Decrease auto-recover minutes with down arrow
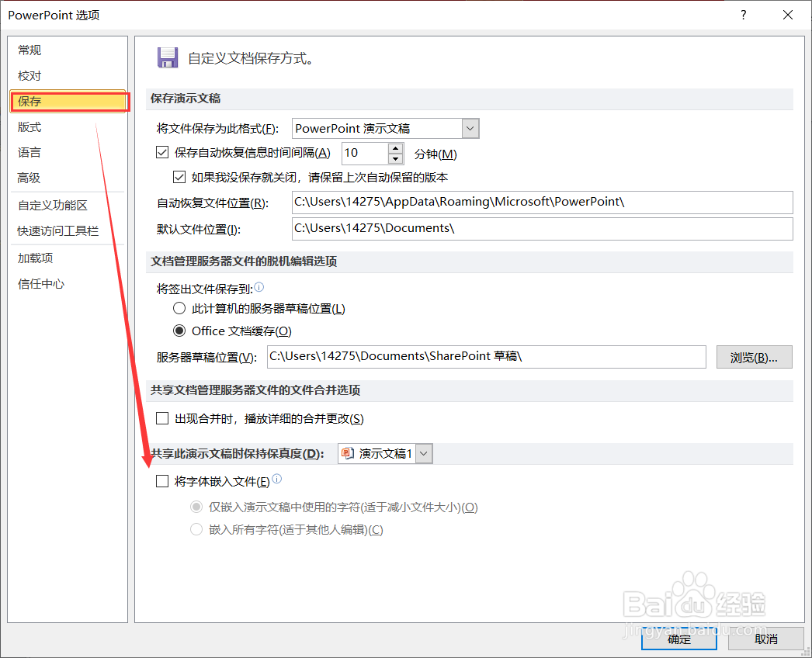Screen dimensions: 812x658 point(396,159)
